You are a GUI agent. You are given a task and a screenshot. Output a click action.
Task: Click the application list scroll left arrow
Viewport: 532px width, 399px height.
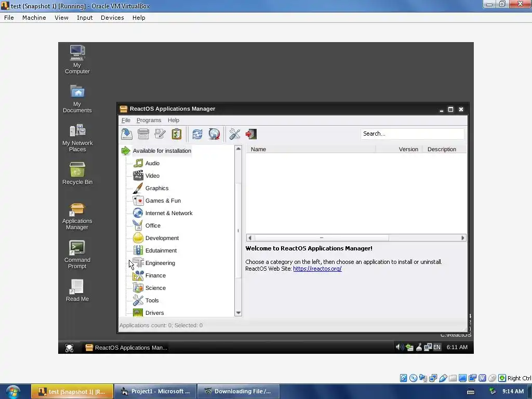pyautogui.click(x=250, y=238)
